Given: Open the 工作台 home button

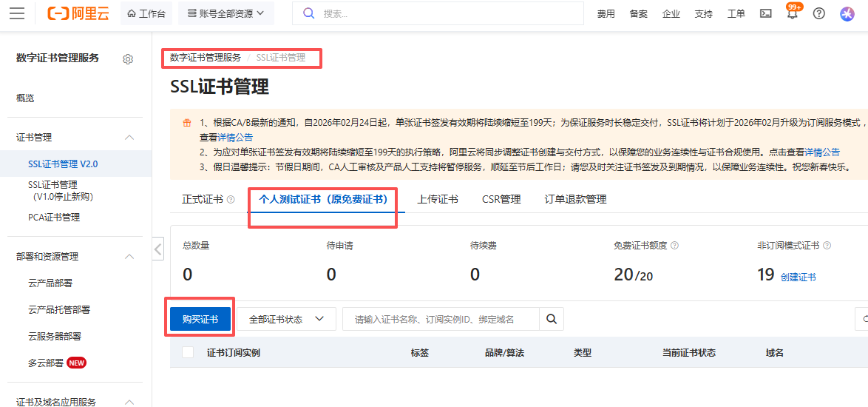Looking at the screenshot, I should coord(146,13).
